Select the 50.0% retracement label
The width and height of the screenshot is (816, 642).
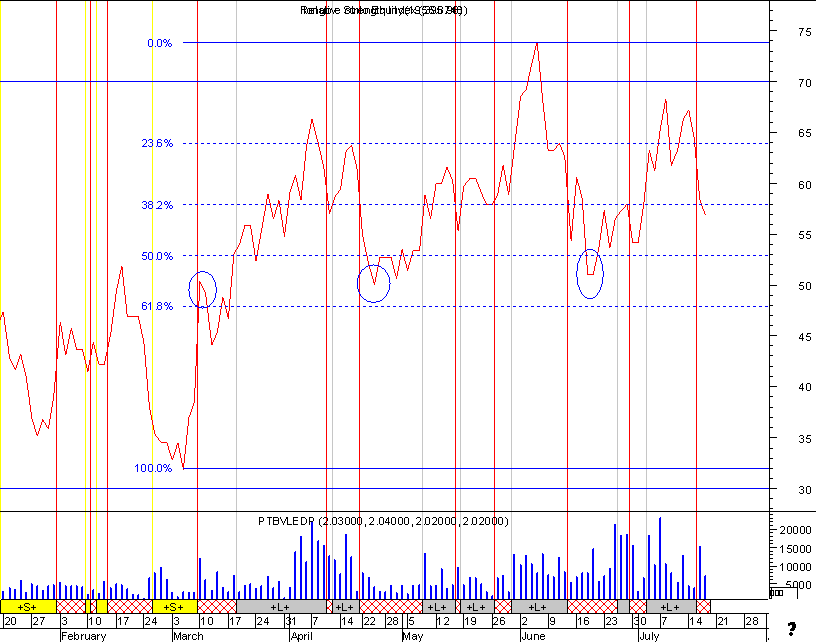click(x=157, y=256)
